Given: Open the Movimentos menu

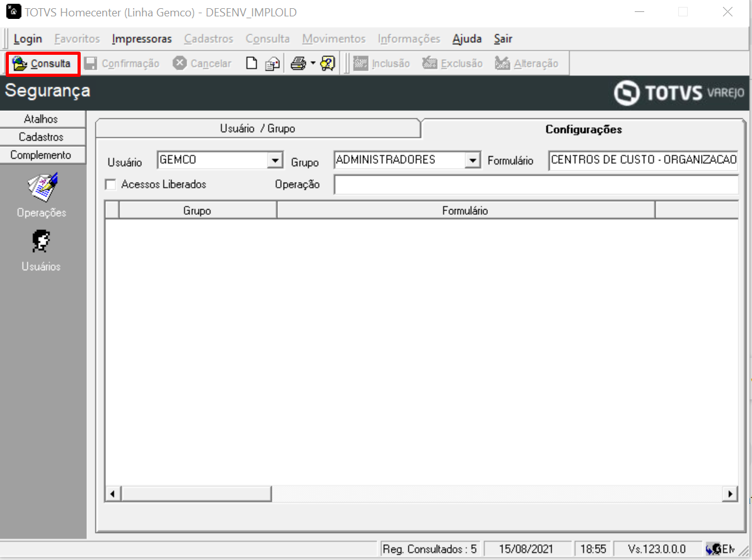Looking at the screenshot, I should click(334, 39).
